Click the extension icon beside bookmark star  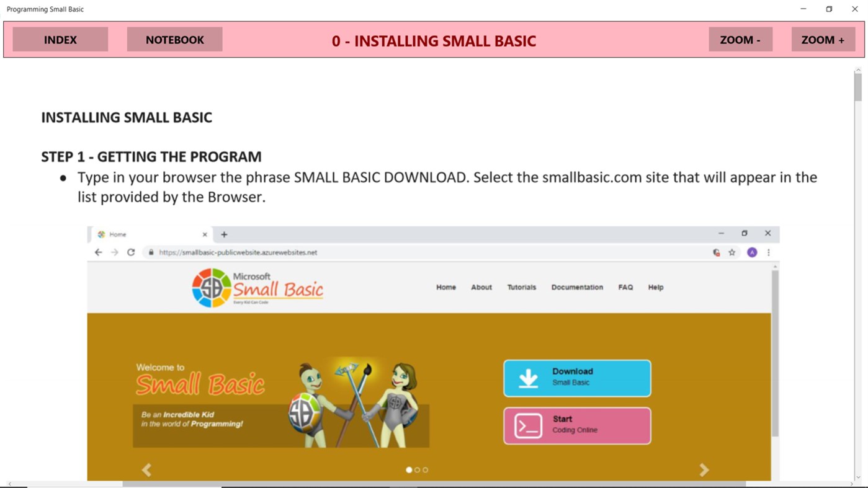[x=716, y=252]
